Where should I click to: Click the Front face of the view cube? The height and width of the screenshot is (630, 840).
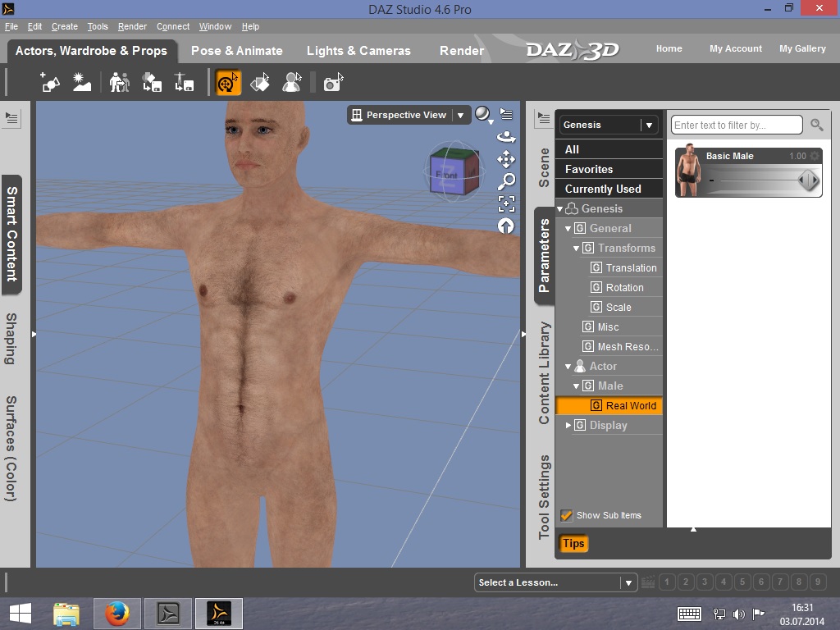coord(445,176)
